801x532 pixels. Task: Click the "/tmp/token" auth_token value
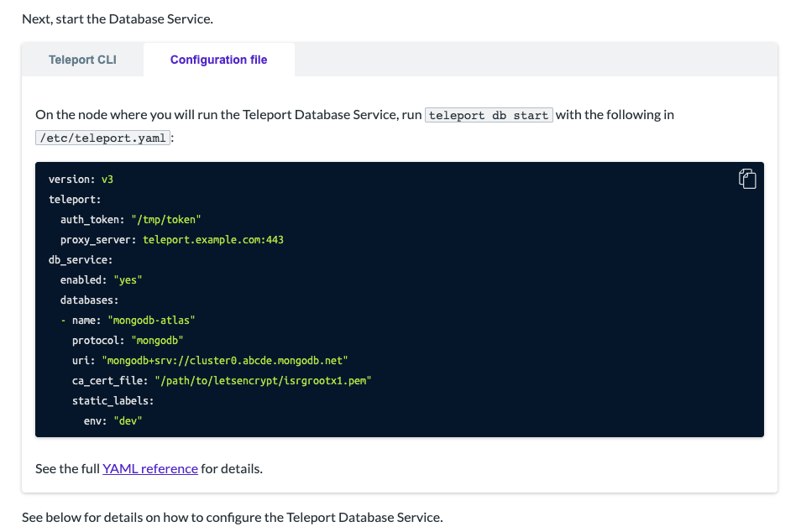166,220
